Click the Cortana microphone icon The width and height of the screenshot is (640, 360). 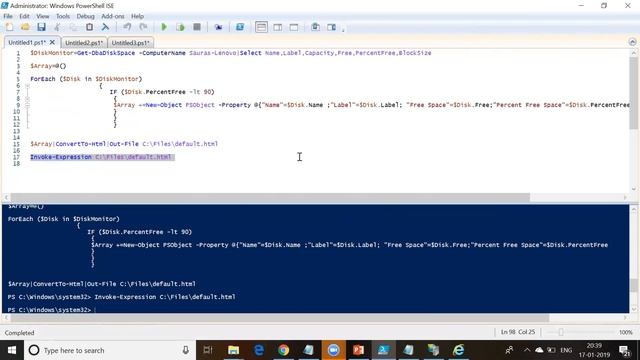coord(185,350)
